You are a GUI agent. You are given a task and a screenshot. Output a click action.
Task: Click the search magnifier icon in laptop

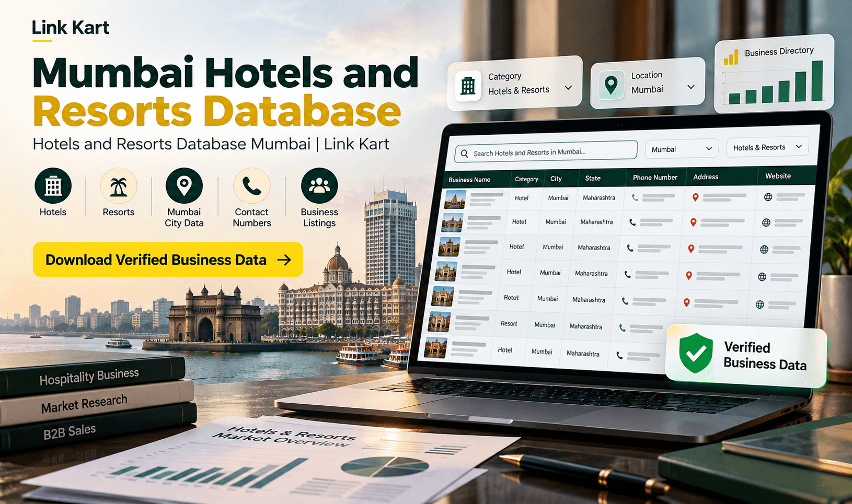[464, 154]
